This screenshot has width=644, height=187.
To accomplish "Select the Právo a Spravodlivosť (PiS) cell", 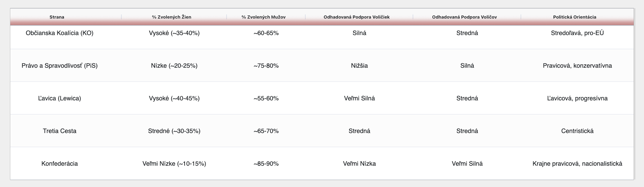I will pos(59,66).
